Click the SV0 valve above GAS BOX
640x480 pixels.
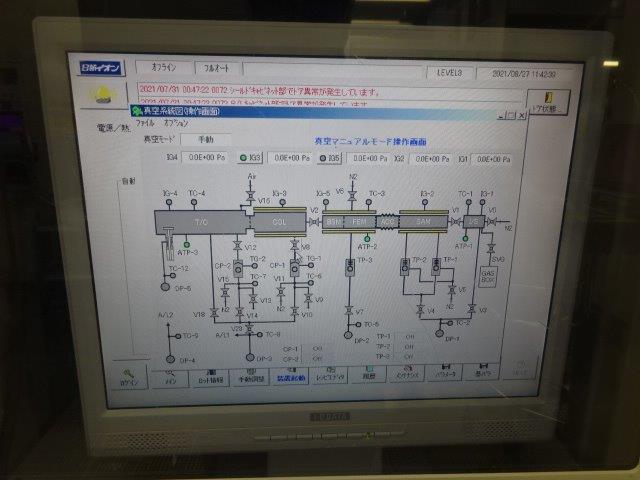491,249
